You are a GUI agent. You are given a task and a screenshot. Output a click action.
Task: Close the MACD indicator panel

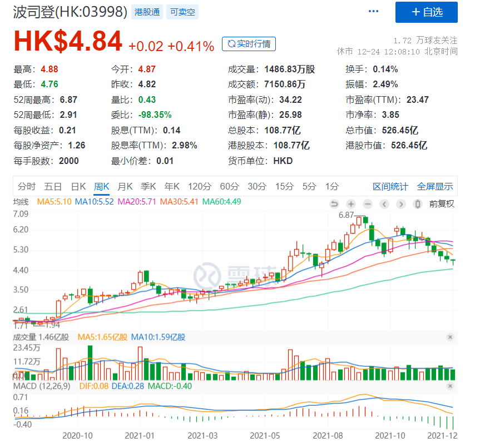(450, 386)
